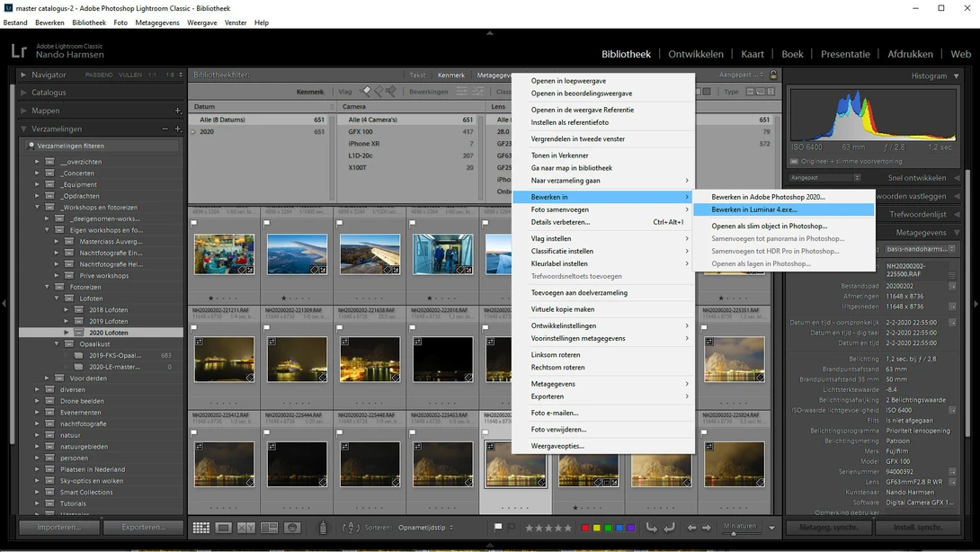Open toolbar content options triangle
The width and height of the screenshot is (980, 552).
(772, 528)
